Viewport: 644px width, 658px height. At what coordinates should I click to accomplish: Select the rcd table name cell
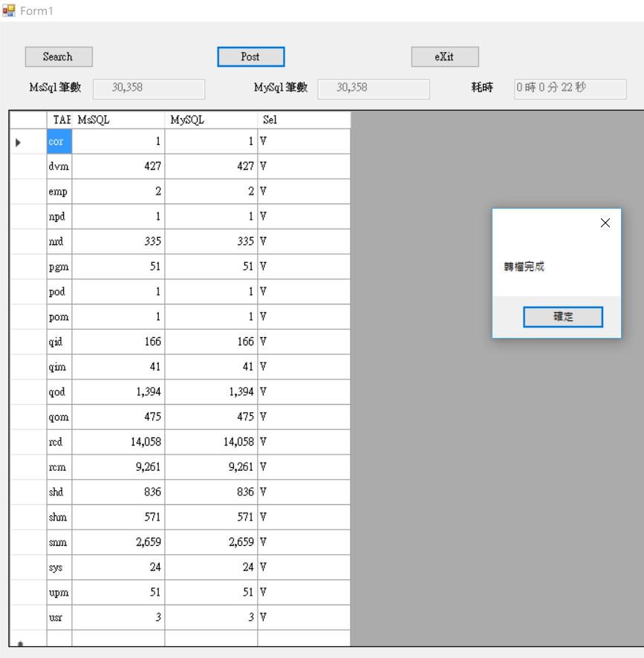pyautogui.click(x=59, y=442)
